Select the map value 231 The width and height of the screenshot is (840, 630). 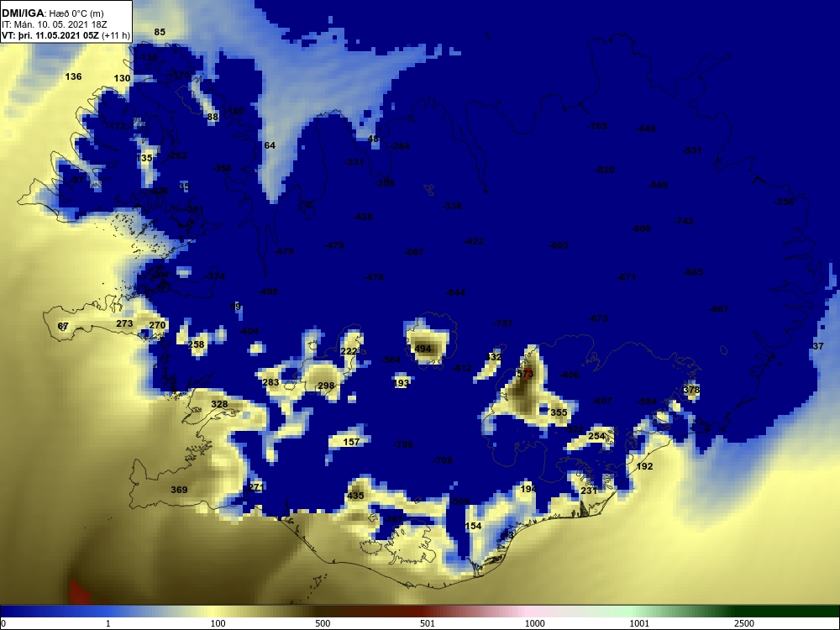pos(589,491)
